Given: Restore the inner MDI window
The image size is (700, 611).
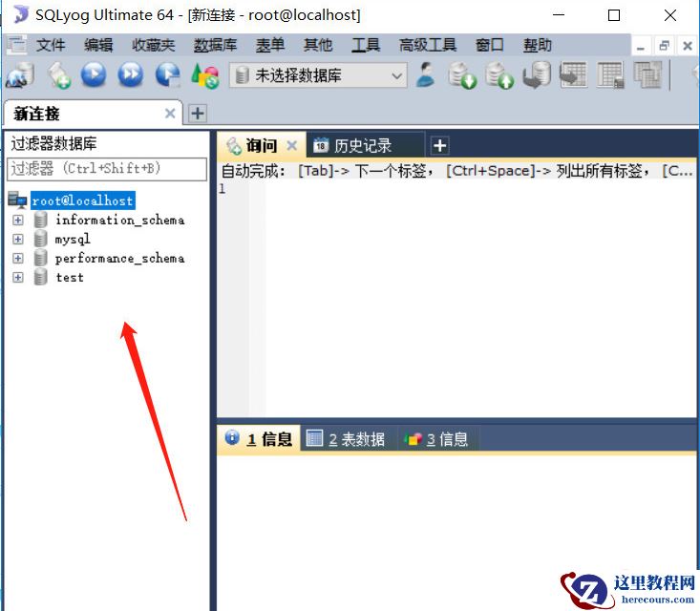Looking at the screenshot, I should point(665,45).
